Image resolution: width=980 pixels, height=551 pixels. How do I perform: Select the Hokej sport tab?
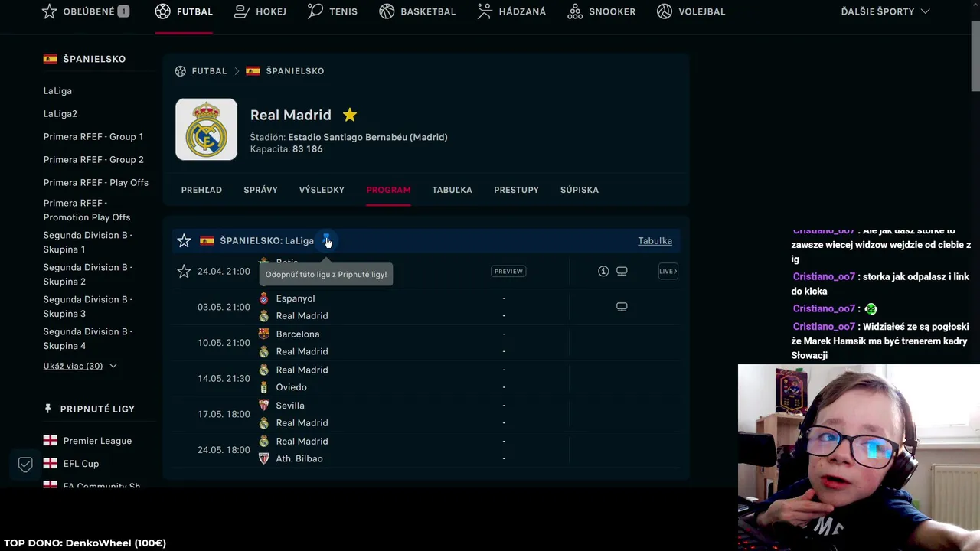coord(260,11)
